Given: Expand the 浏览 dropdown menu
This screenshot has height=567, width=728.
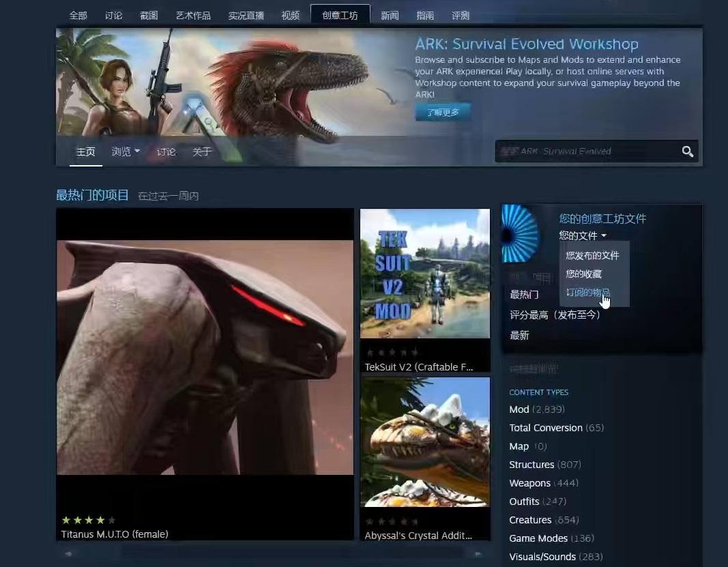Looking at the screenshot, I should pos(126,151).
